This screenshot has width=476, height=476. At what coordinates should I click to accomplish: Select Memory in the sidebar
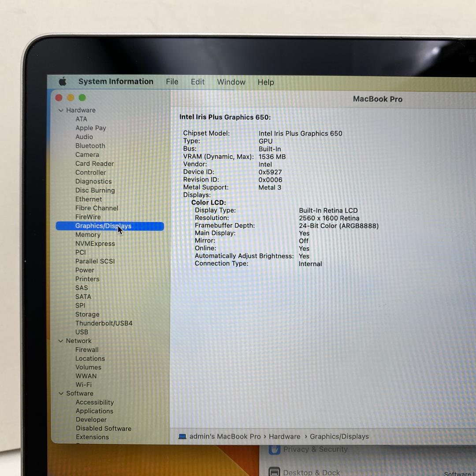pos(88,235)
